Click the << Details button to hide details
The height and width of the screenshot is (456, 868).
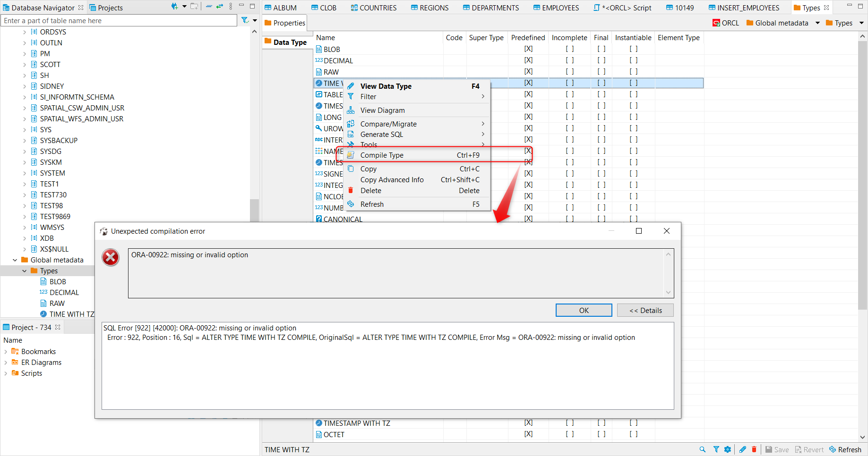(x=645, y=310)
